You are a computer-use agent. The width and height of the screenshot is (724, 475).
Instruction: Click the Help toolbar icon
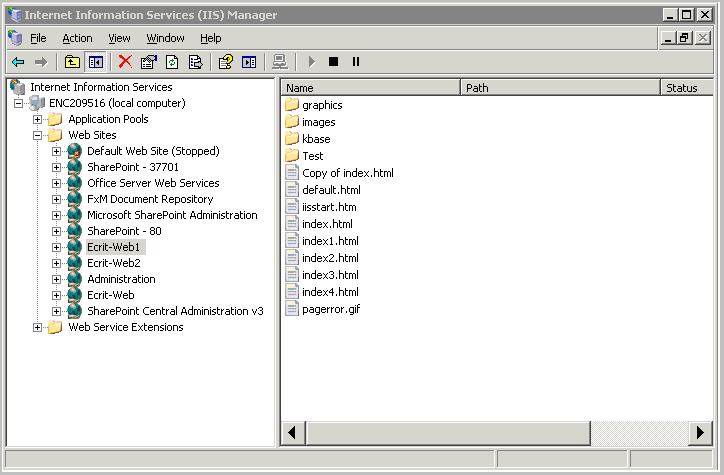226,62
